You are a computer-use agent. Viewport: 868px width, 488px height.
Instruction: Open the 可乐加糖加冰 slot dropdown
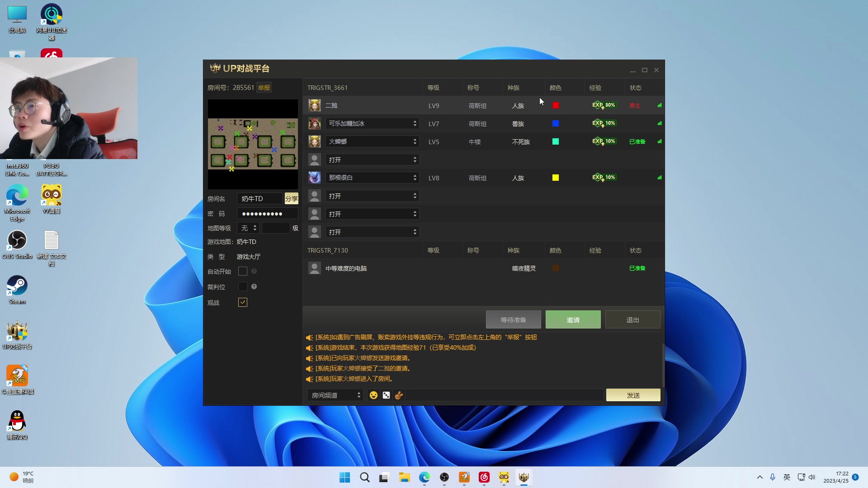pyautogui.click(x=372, y=123)
